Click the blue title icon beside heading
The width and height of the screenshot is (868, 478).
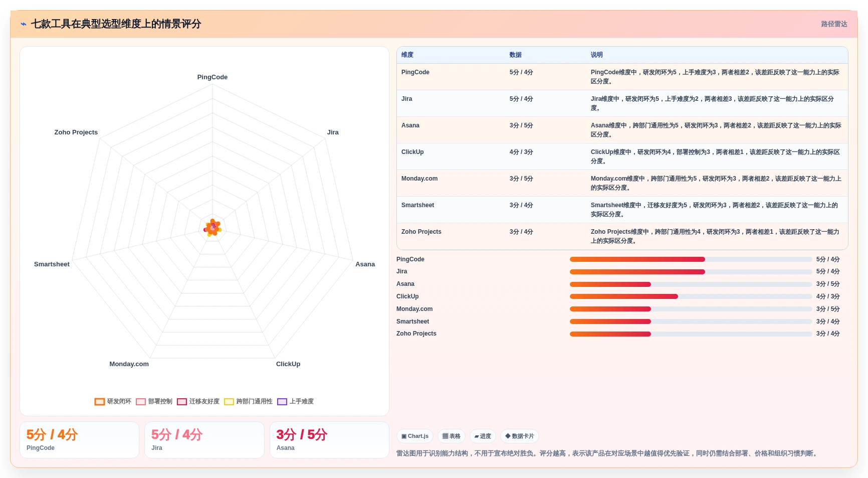(x=23, y=24)
